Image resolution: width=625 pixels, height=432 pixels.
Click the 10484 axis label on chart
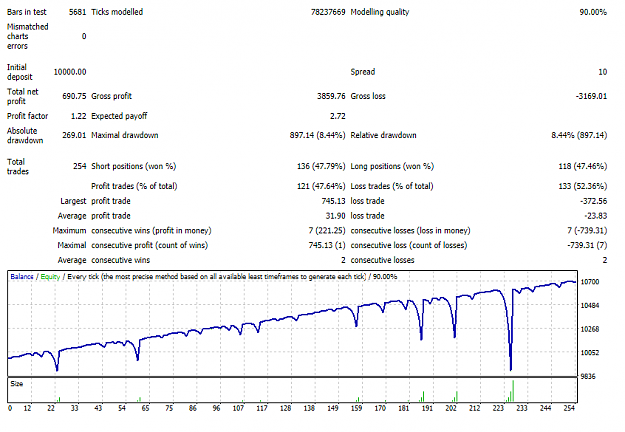pyautogui.click(x=590, y=305)
